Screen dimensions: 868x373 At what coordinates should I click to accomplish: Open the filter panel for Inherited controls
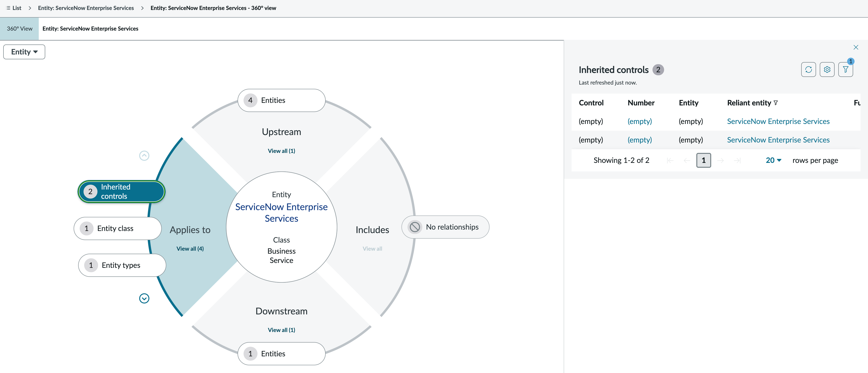click(x=845, y=70)
